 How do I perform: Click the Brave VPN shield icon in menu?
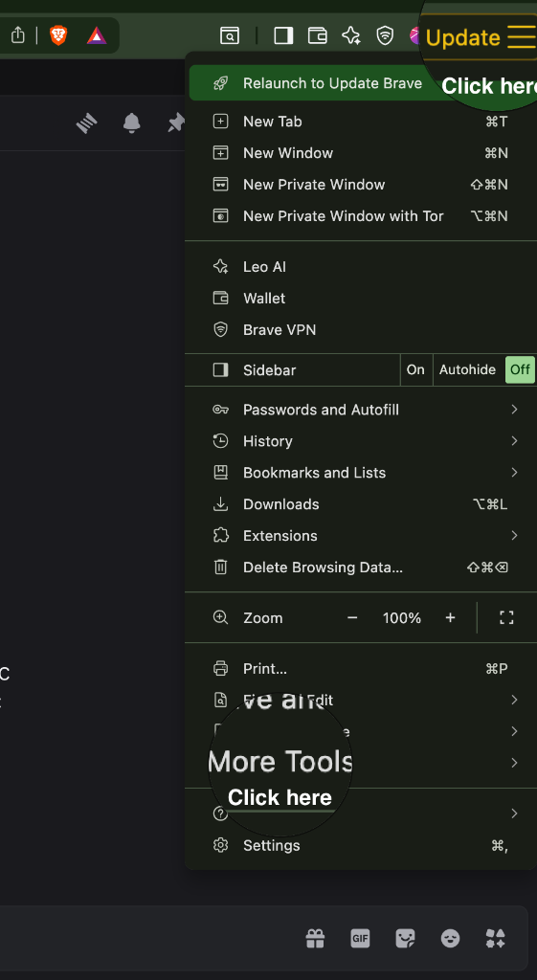point(221,330)
